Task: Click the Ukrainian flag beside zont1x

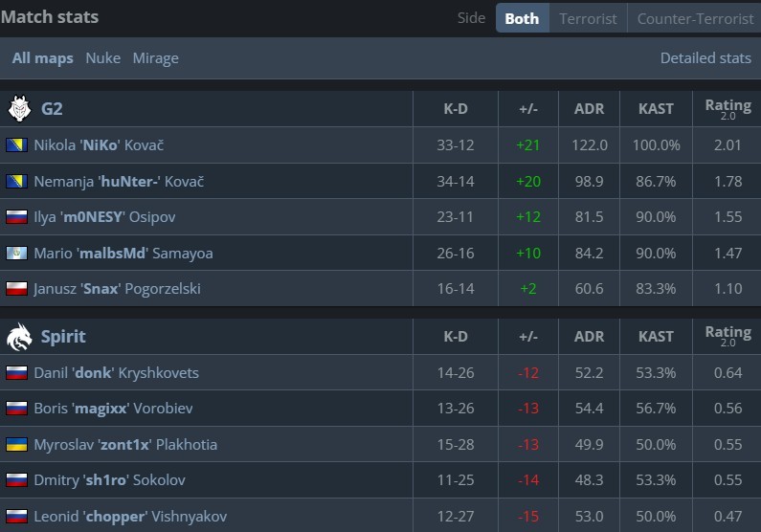Action: click(16, 445)
